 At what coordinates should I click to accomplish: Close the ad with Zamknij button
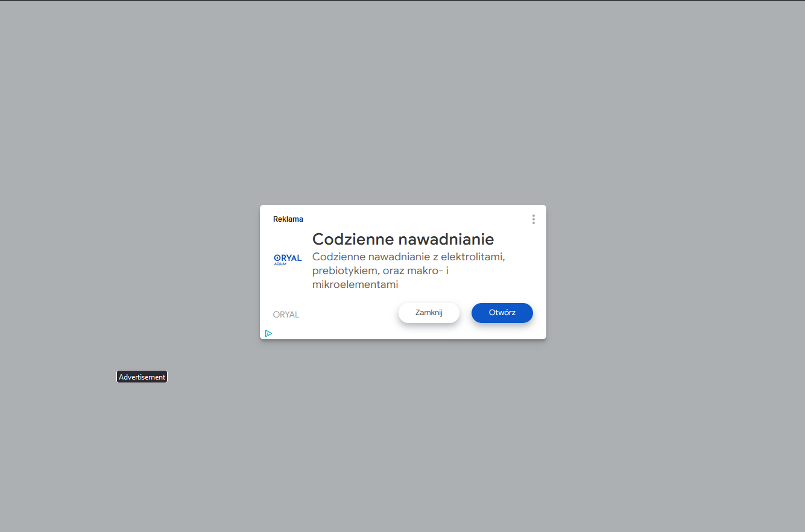point(429,313)
